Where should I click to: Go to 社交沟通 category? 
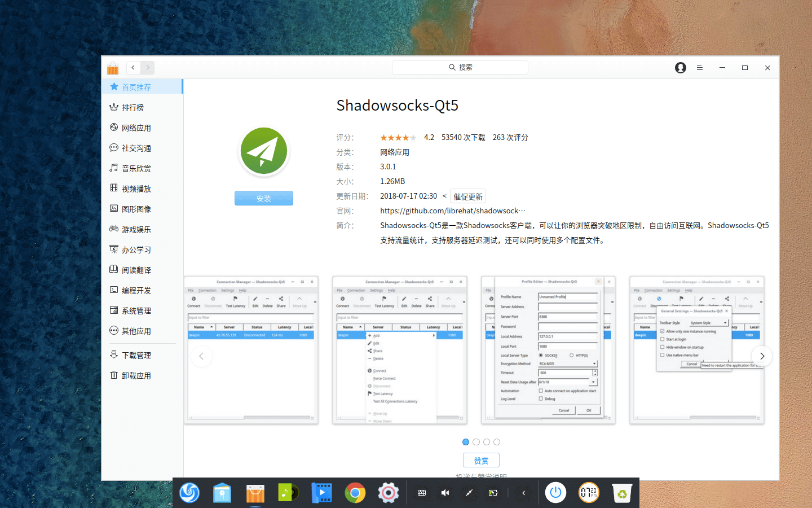(142, 148)
